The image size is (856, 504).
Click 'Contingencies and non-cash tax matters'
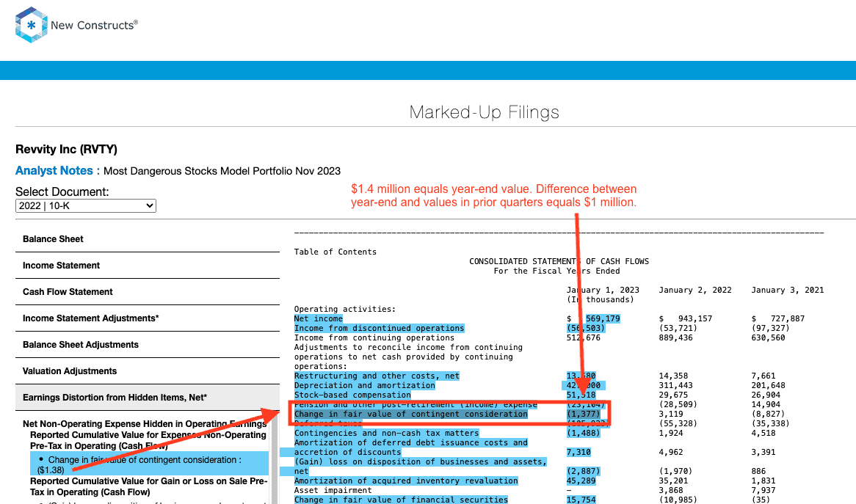point(386,433)
